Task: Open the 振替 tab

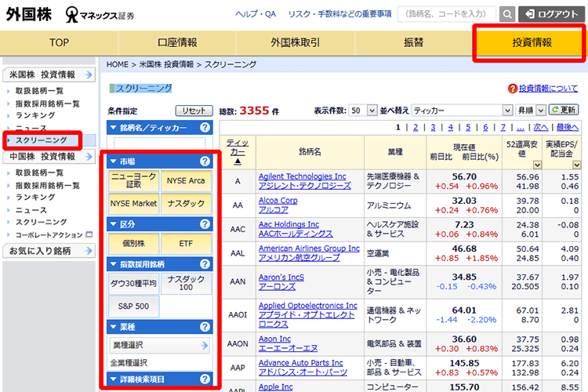Action: coord(413,43)
